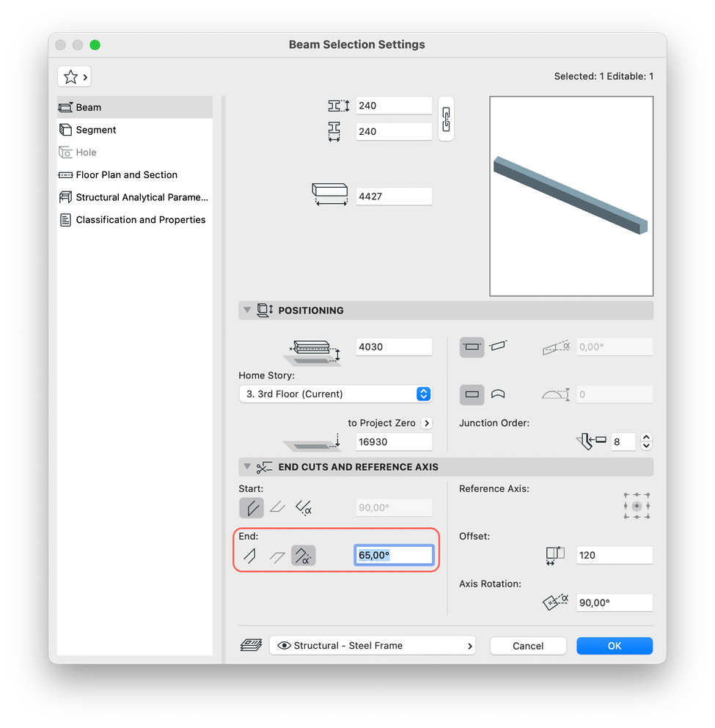Collapse the Positioning panel

(247, 309)
